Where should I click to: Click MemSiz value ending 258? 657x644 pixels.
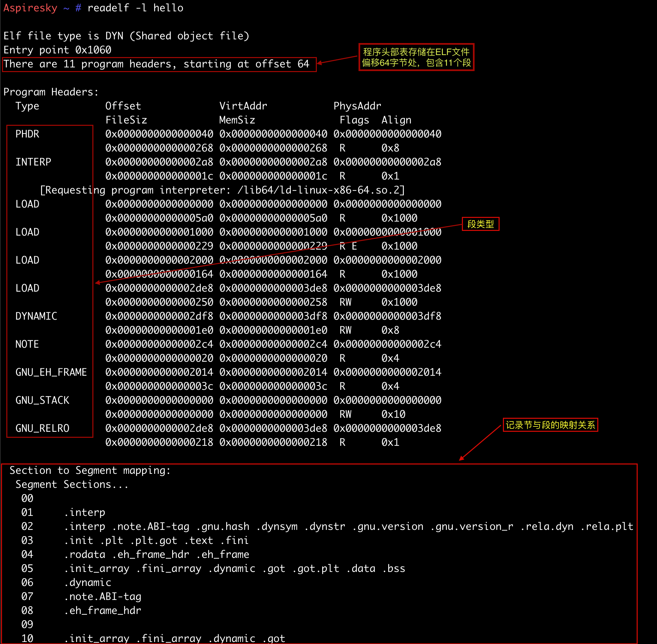(x=273, y=302)
